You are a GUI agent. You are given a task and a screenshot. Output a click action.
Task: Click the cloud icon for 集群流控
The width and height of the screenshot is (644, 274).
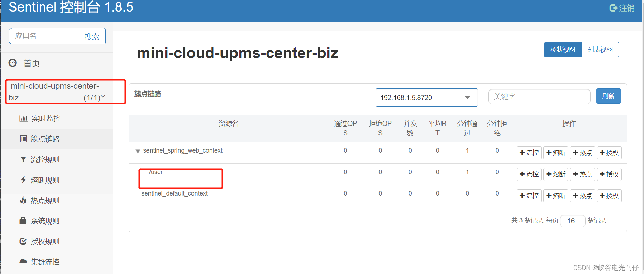point(23,261)
